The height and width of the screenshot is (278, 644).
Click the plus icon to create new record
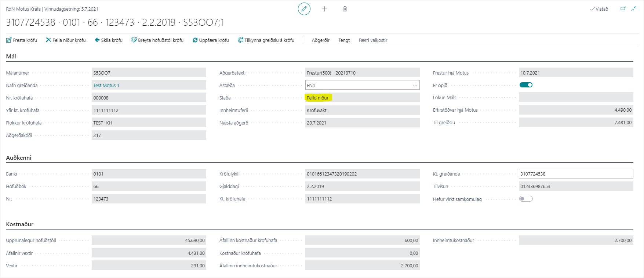click(324, 9)
